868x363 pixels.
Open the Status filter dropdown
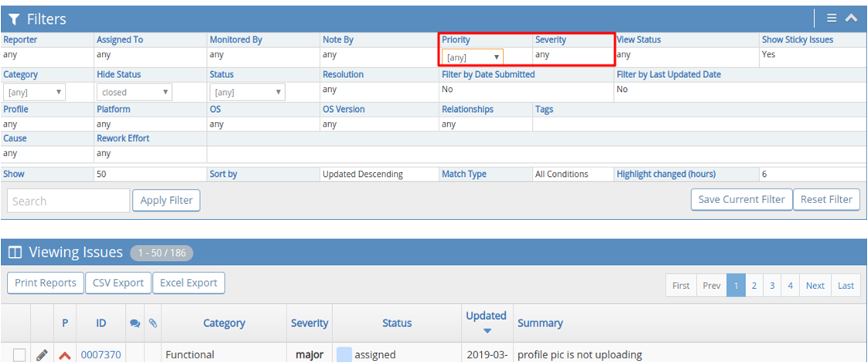point(246,93)
